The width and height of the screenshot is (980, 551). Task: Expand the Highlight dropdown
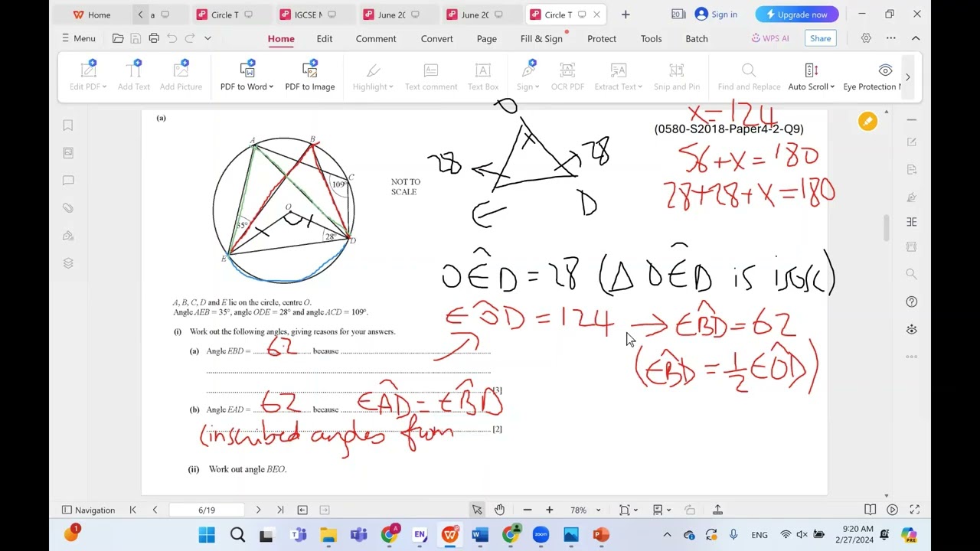pyautogui.click(x=390, y=87)
